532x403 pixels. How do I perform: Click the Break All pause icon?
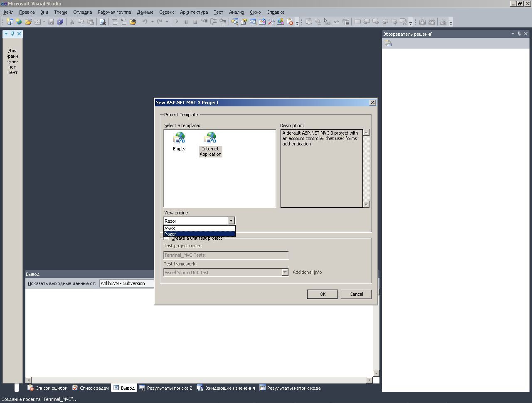[186, 22]
